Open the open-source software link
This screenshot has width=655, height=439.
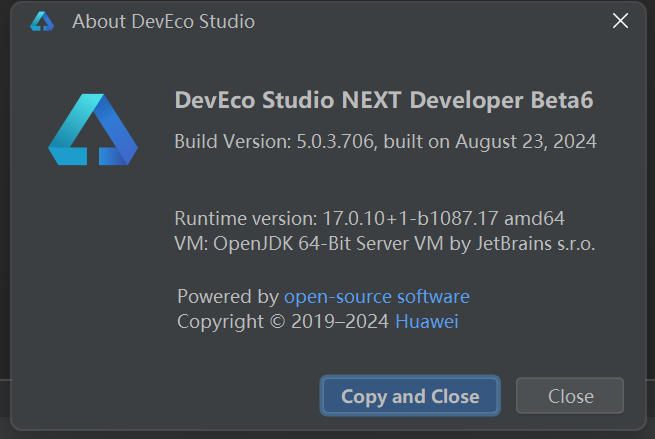[x=377, y=297]
